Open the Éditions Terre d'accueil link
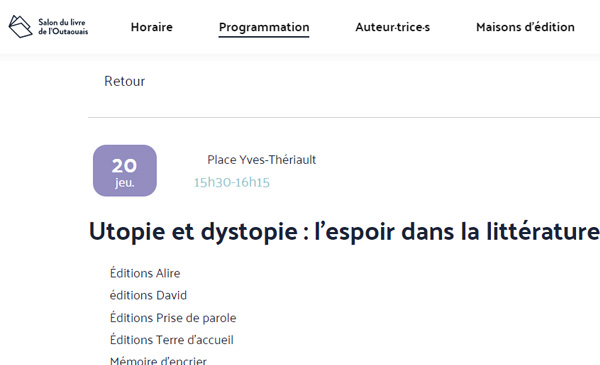 tap(171, 340)
